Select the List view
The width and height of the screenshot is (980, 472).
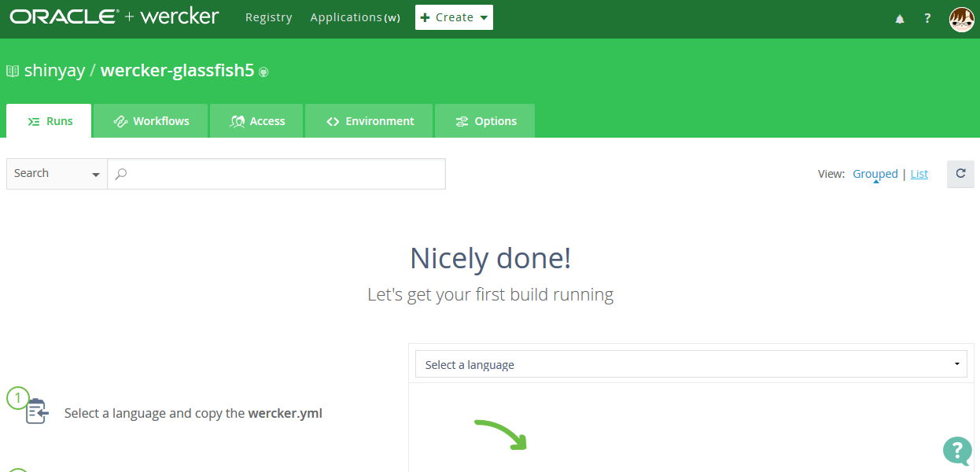pyautogui.click(x=919, y=174)
